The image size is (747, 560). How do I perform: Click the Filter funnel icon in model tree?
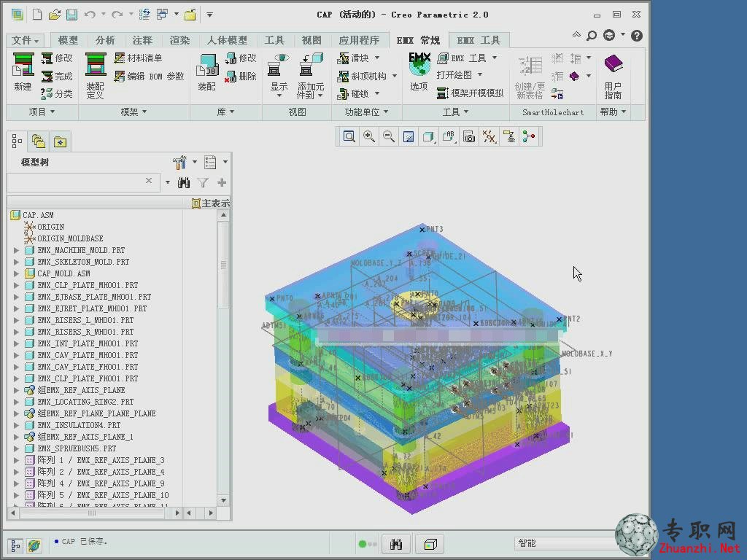click(x=203, y=182)
